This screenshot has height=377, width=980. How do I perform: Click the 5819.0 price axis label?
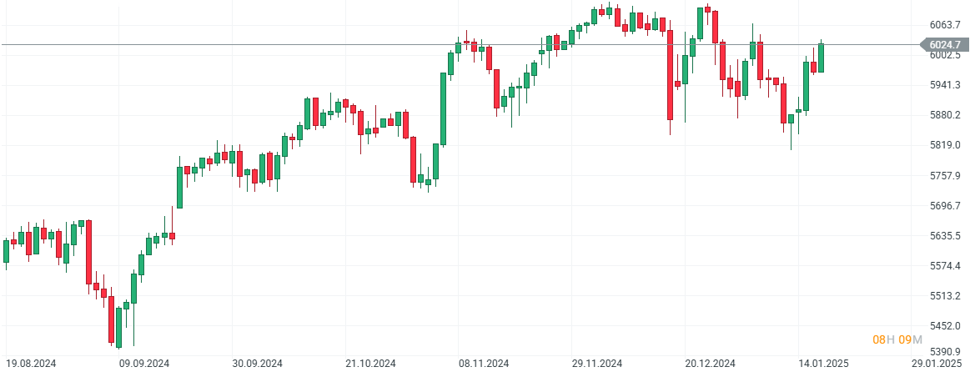(x=944, y=145)
